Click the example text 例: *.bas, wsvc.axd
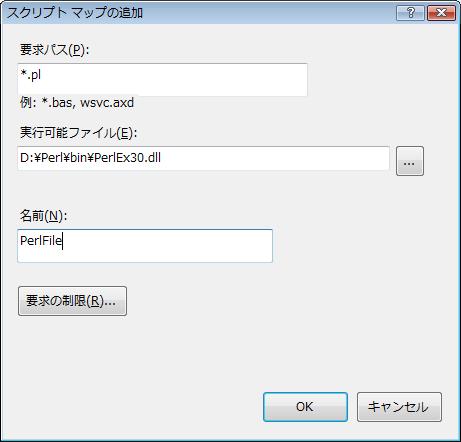 click(77, 102)
